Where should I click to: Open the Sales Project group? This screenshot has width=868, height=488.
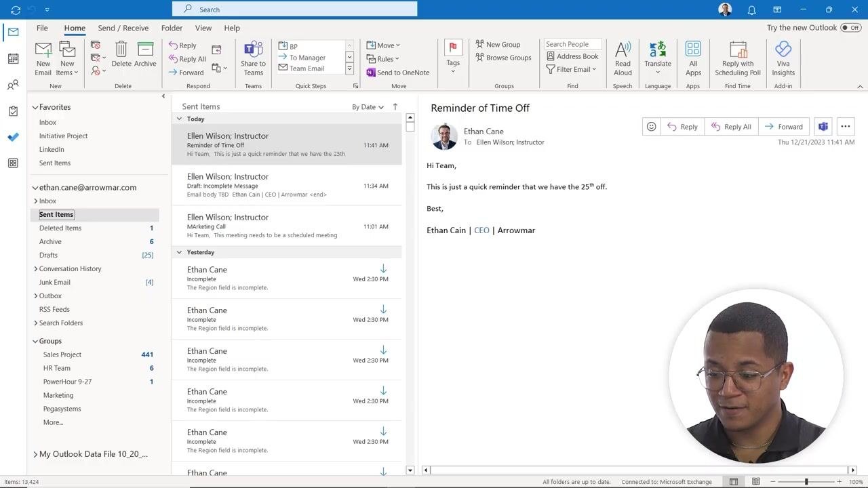coord(95,354)
